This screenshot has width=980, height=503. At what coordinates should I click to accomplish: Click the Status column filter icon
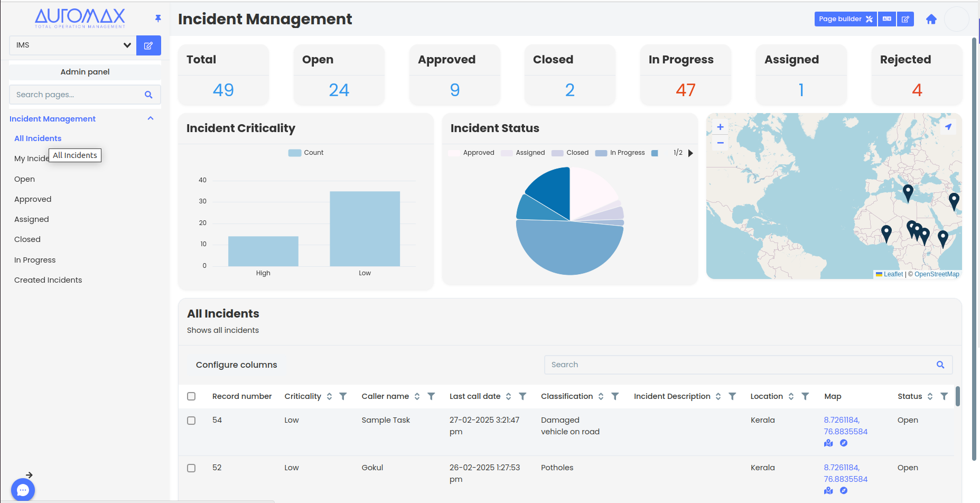[944, 396]
